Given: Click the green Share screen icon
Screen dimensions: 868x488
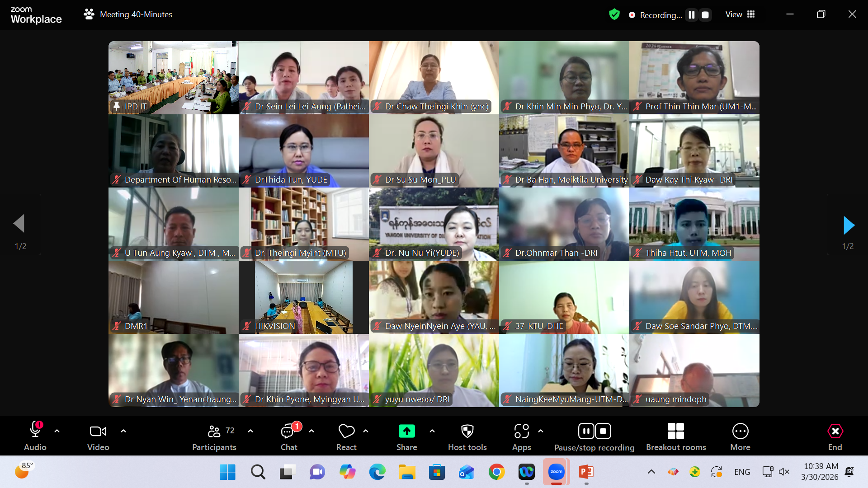Looking at the screenshot, I should (406, 432).
